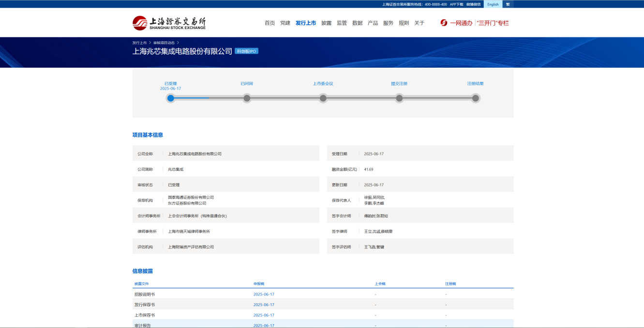644x328 pixels.
Task: Open the "三开门"专栏 link
Action: tap(493, 23)
